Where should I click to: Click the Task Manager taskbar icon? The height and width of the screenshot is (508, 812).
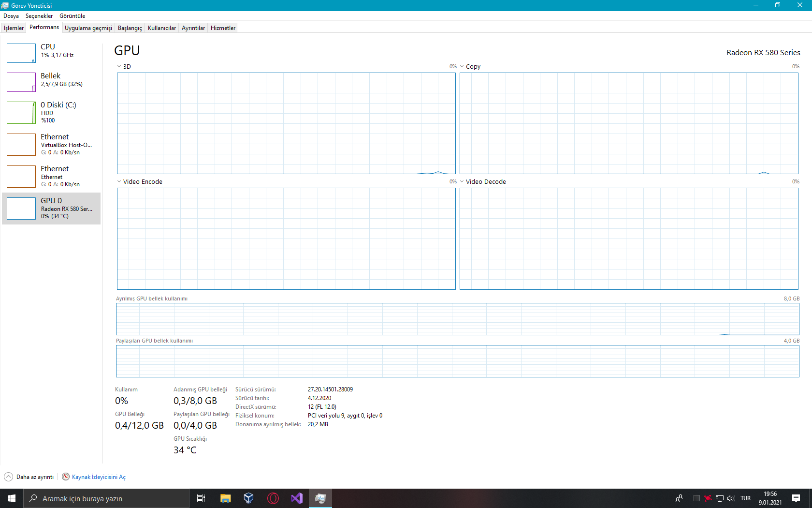[320, 498]
